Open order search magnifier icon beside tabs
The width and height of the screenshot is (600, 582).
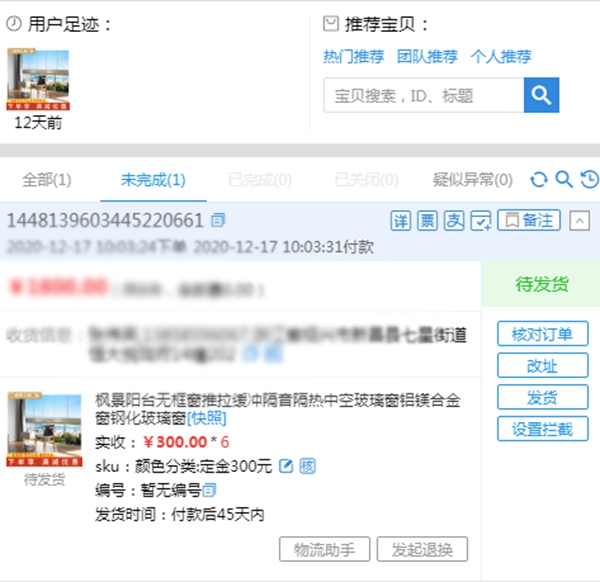click(x=564, y=179)
